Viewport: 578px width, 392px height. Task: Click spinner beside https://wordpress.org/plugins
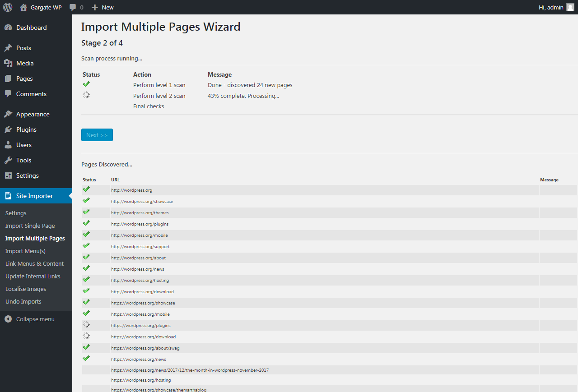(86, 324)
